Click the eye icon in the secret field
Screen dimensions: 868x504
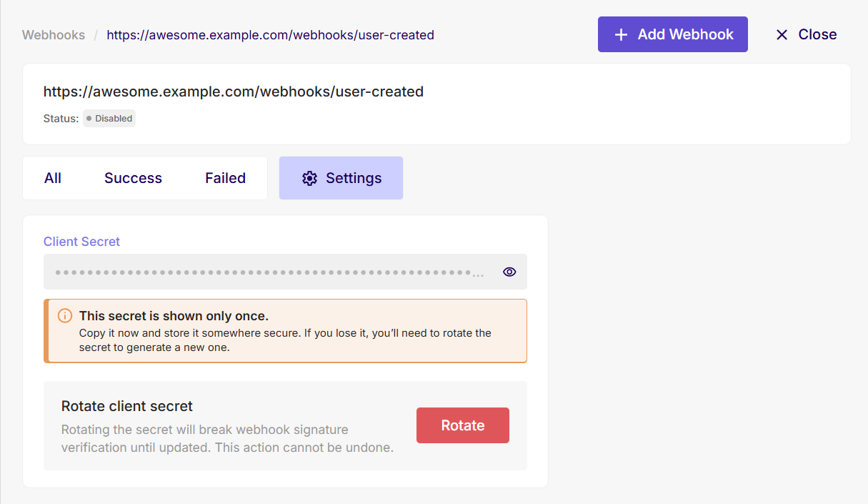click(509, 272)
